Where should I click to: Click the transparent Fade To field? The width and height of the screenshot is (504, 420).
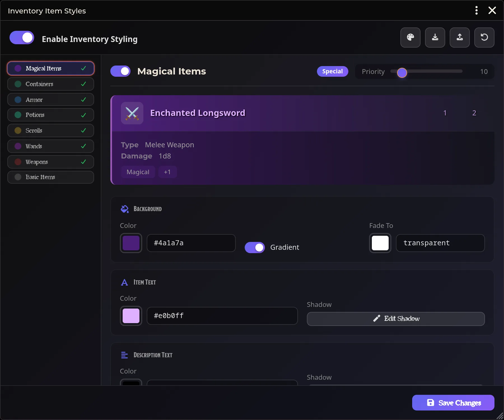tap(440, 243)
